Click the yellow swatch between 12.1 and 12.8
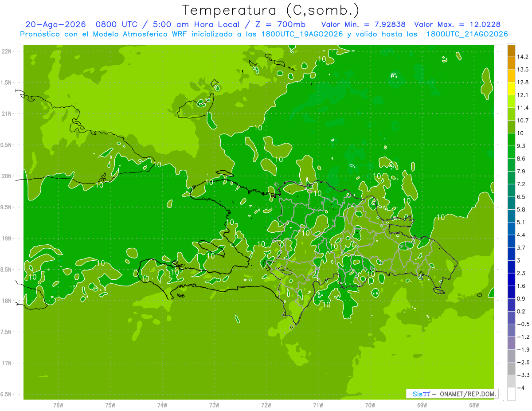The image size is (532, 411). [511, 89]
